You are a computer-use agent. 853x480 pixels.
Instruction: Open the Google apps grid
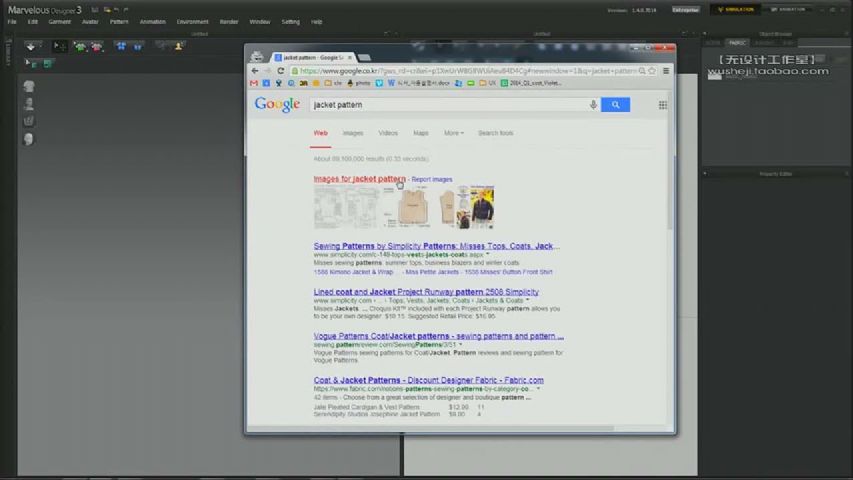pos(663,105)
